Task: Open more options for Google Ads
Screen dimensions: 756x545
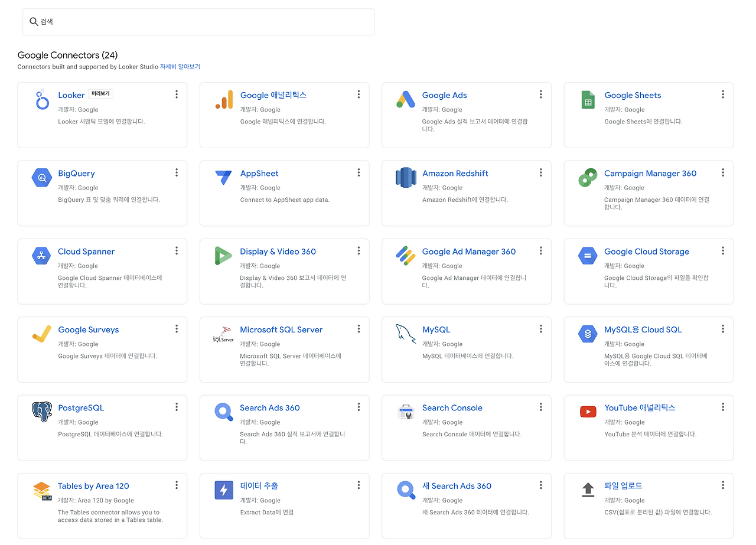Action: coord(540,94)
